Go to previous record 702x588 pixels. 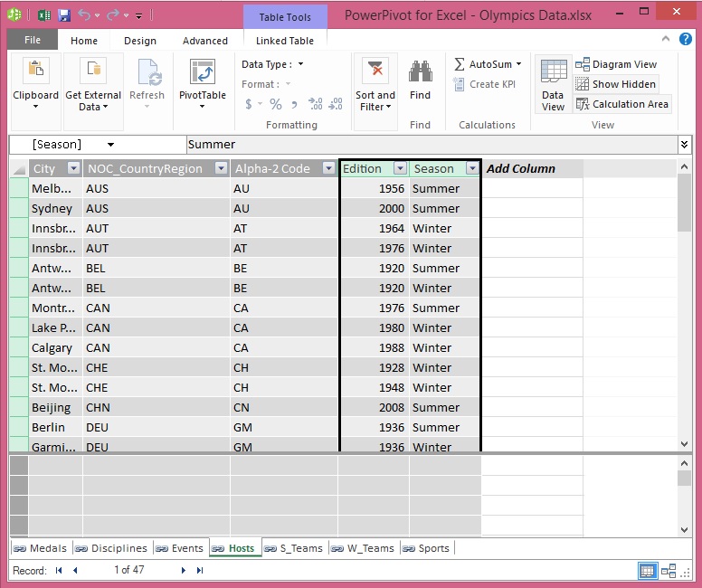75,570
